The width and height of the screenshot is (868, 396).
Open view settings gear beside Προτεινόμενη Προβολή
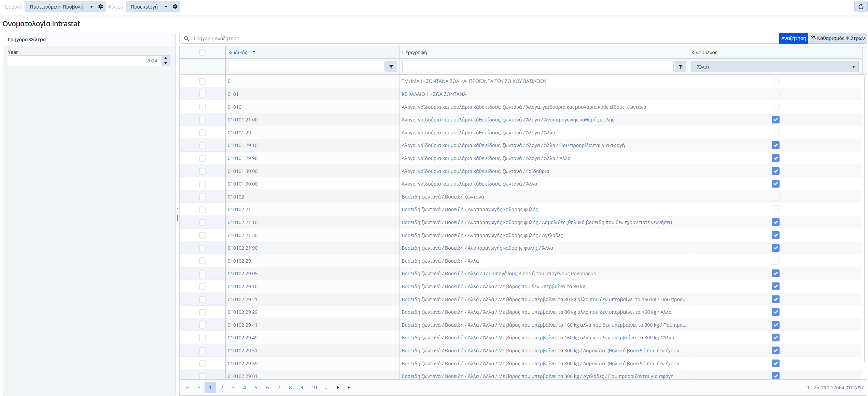101,6
